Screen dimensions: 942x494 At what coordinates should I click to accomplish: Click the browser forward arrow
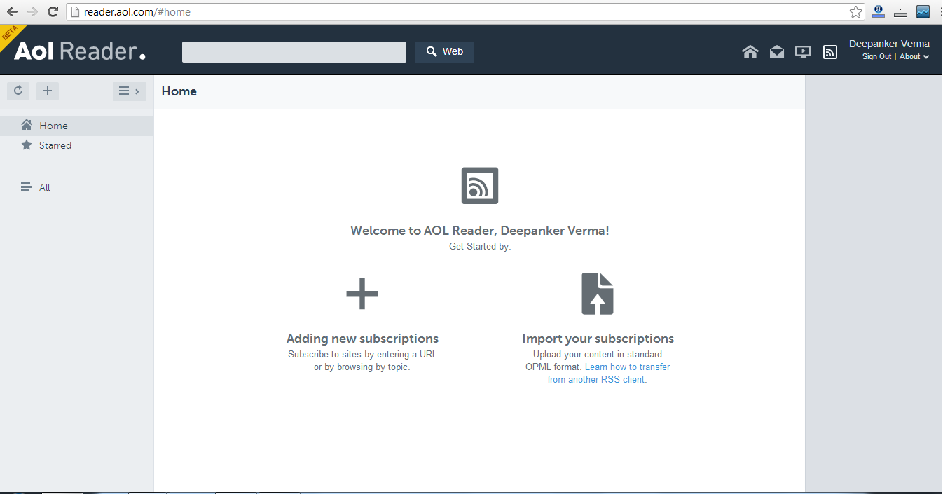point(32,11)
